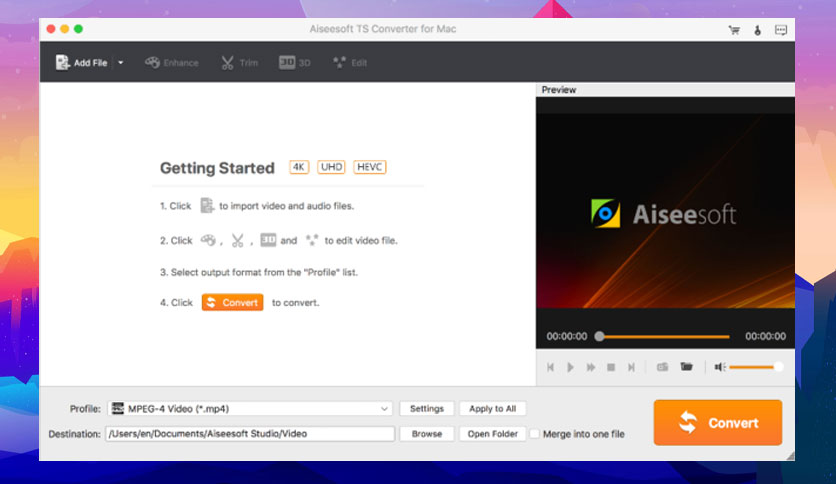
Task: Open the 3D settings tool
Action: 294,63
